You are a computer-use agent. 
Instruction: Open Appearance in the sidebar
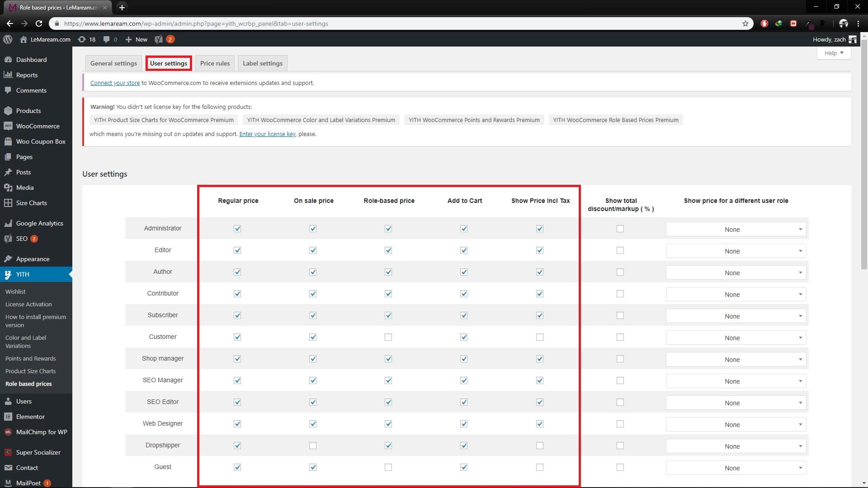point(33,259)
